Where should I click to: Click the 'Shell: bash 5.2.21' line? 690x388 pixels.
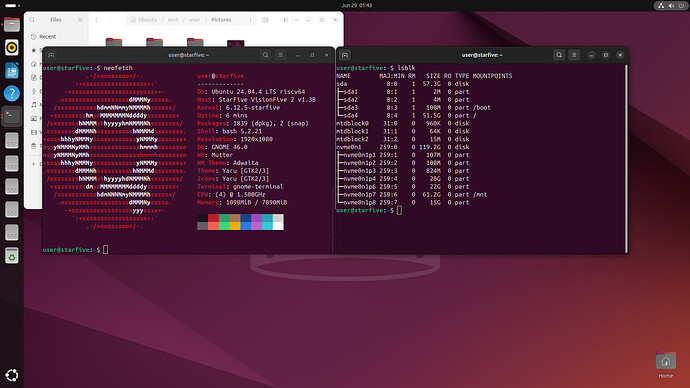tap(230, 132)
